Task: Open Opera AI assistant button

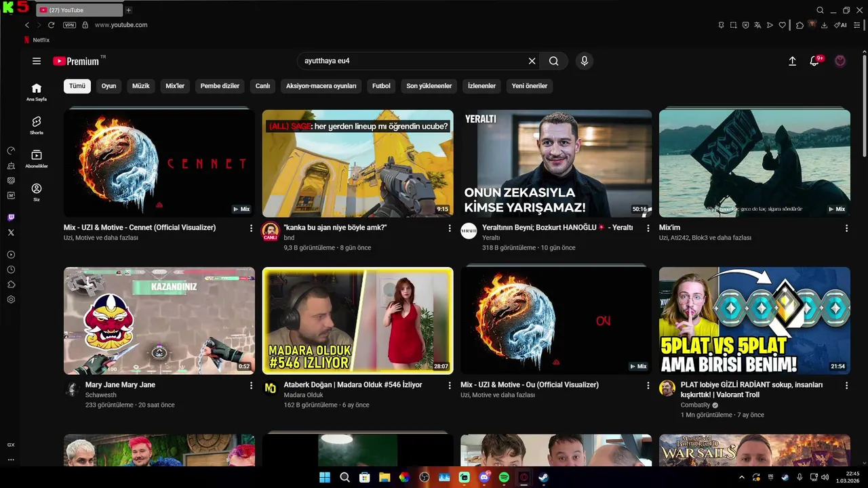Action: pos(840,25)
